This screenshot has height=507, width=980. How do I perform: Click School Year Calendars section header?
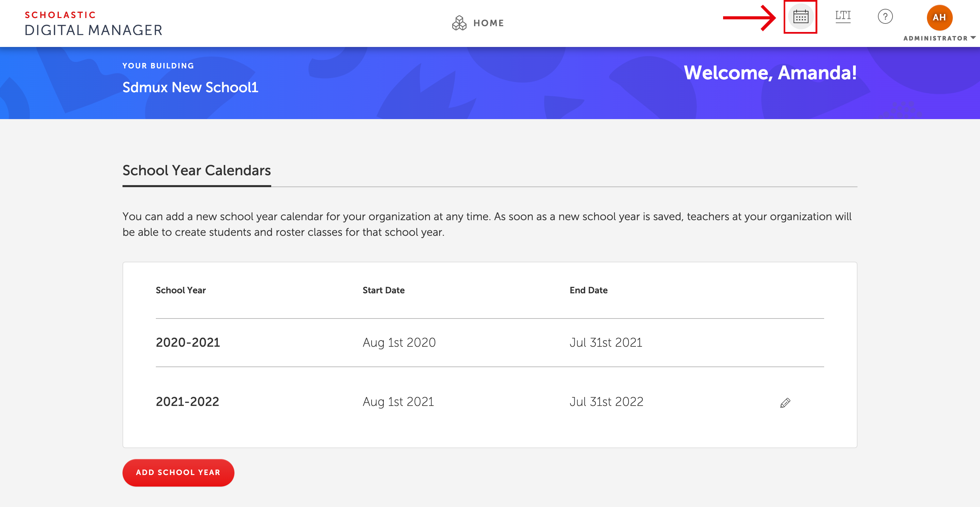[x=197, y=170]
